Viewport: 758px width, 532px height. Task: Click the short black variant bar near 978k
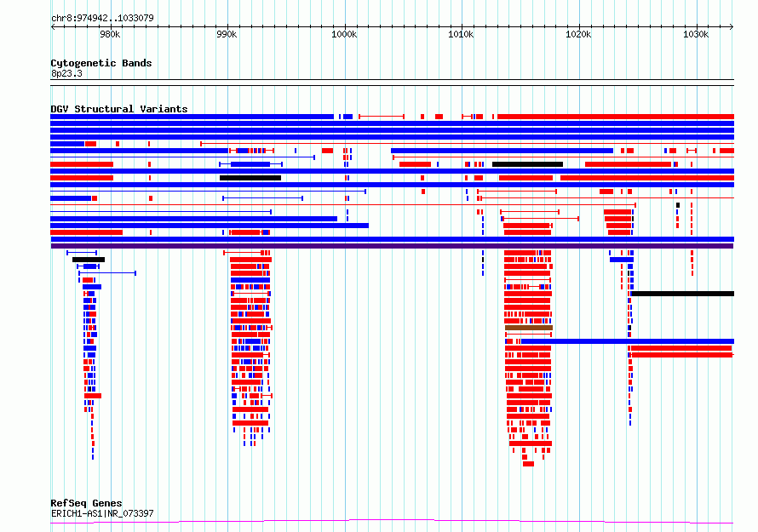[89, 260]
